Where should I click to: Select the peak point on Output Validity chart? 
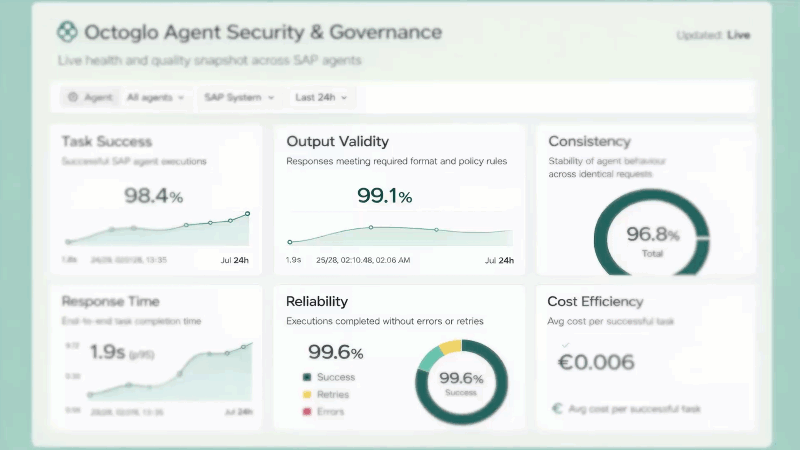tap(371, 228)
